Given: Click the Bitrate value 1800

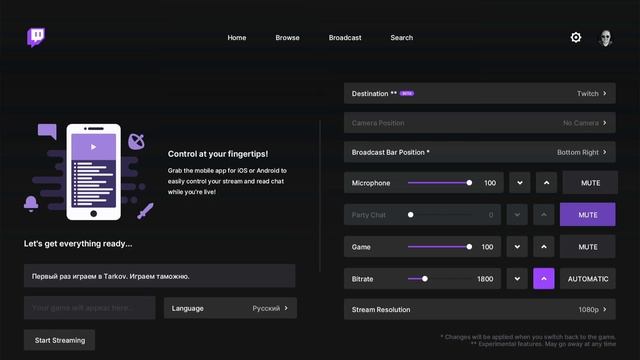Looking at the screenshot, I should point(485,279).
